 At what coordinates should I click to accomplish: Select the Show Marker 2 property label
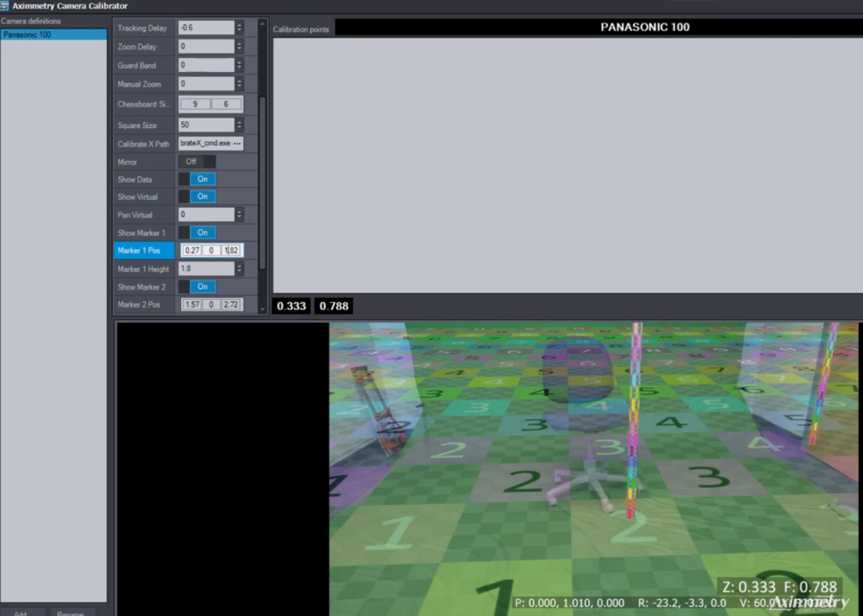point(141,287)
